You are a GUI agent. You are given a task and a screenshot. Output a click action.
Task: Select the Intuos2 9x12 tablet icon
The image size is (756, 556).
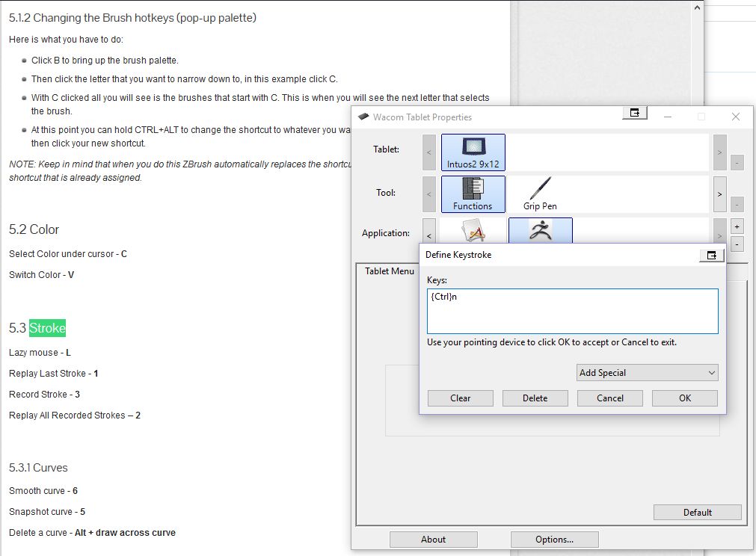coord(473,152)
